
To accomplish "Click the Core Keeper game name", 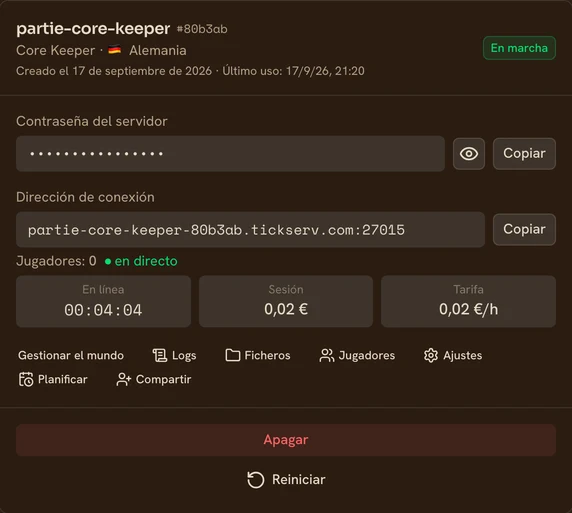I will (x=55, y=50).
